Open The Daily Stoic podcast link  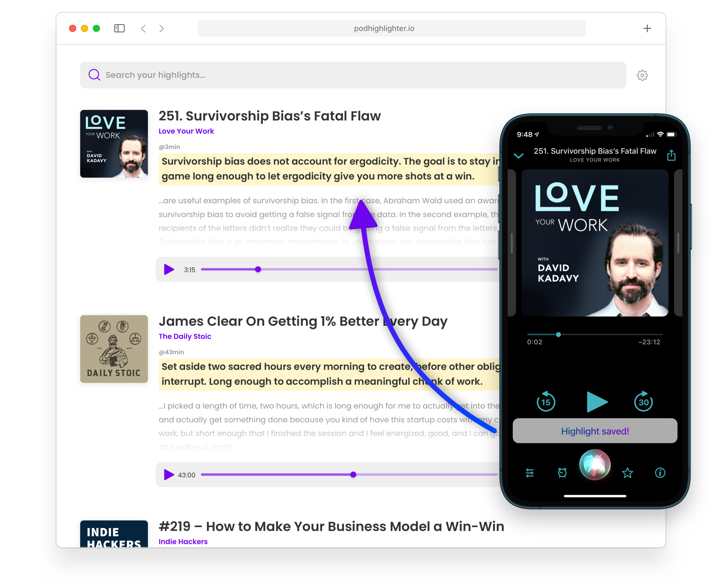[185, 336]
